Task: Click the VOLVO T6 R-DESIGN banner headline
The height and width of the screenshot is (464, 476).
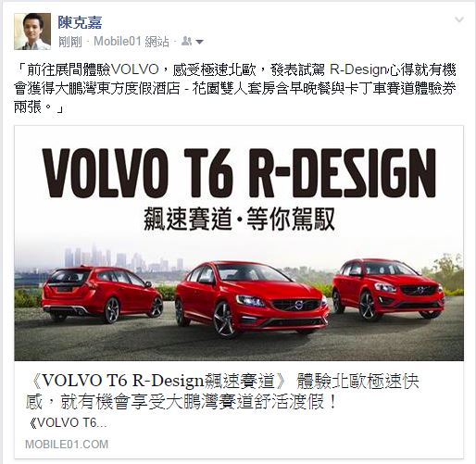Action: [x=239, y=173]
